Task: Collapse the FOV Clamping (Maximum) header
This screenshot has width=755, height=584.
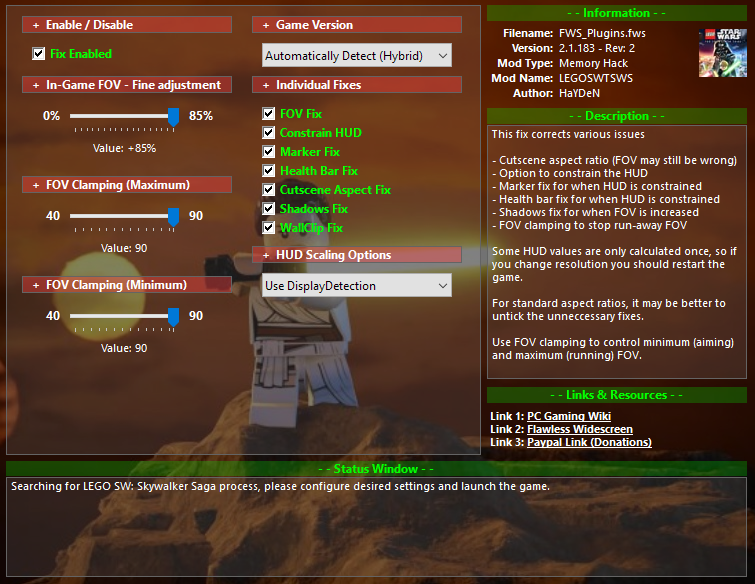Action: pos(127,185)
